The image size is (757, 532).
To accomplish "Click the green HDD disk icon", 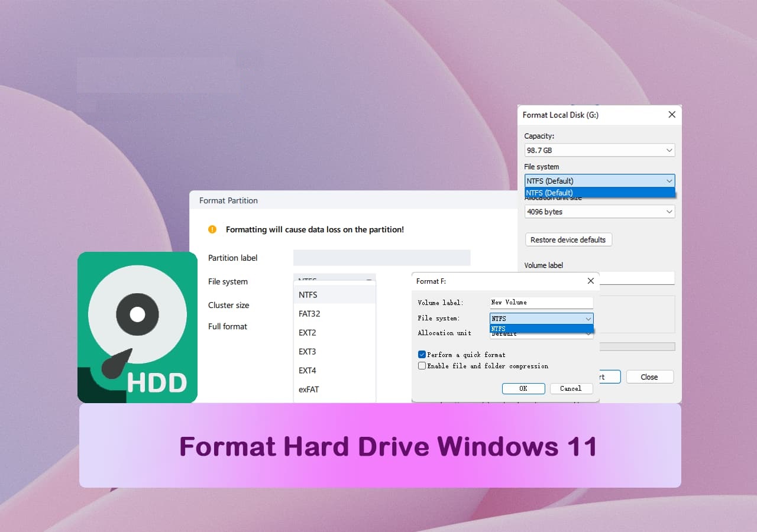I will click(137, 327).
